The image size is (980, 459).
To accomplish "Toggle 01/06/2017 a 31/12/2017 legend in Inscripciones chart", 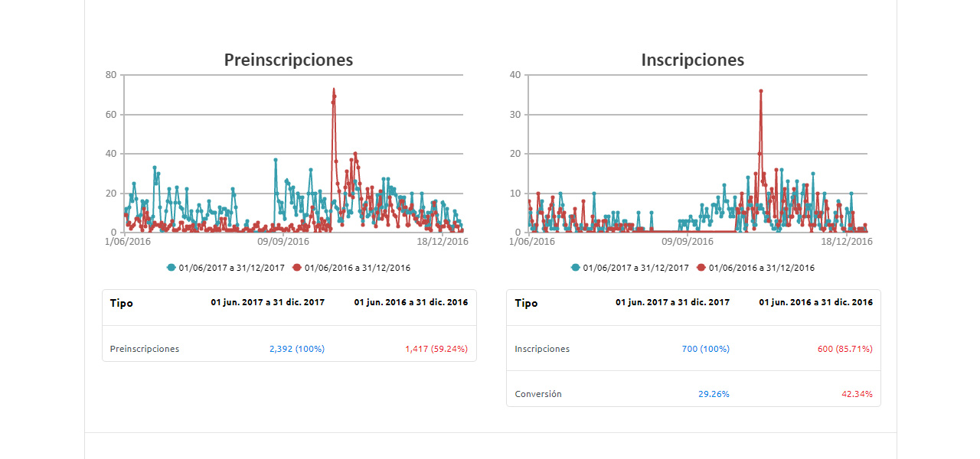I will coord(630,268).
